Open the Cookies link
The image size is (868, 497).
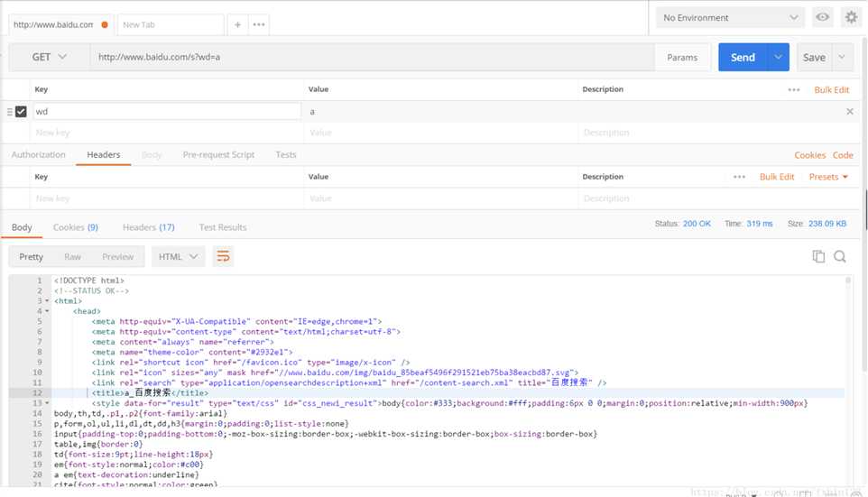[810, 155]
